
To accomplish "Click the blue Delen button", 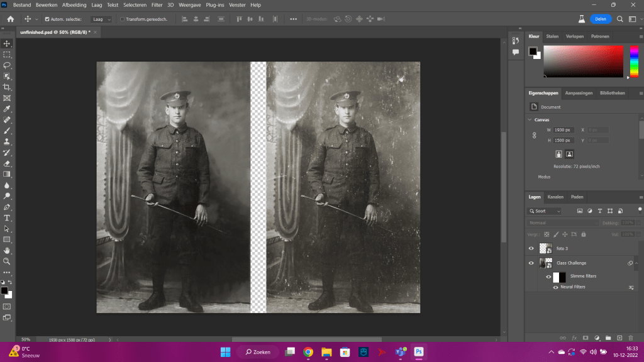I will point(601,19).
